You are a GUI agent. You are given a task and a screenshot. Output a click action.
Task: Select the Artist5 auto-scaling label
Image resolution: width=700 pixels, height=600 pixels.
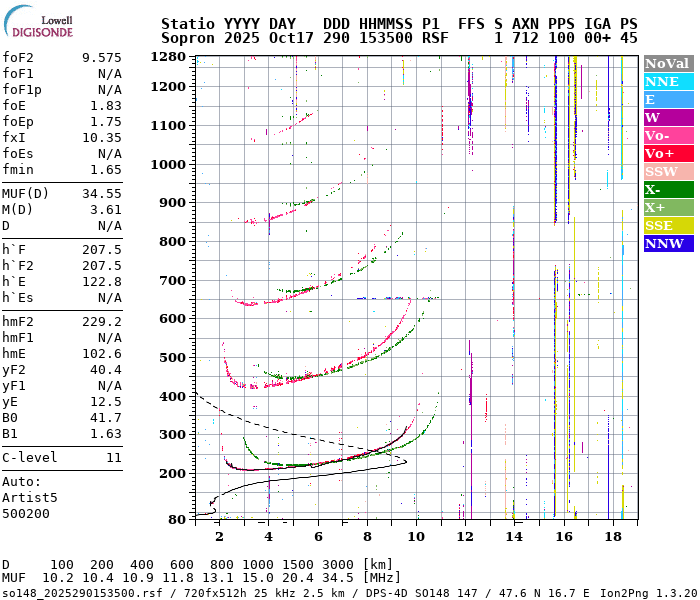pyautogui.click(x=30, y=497)
